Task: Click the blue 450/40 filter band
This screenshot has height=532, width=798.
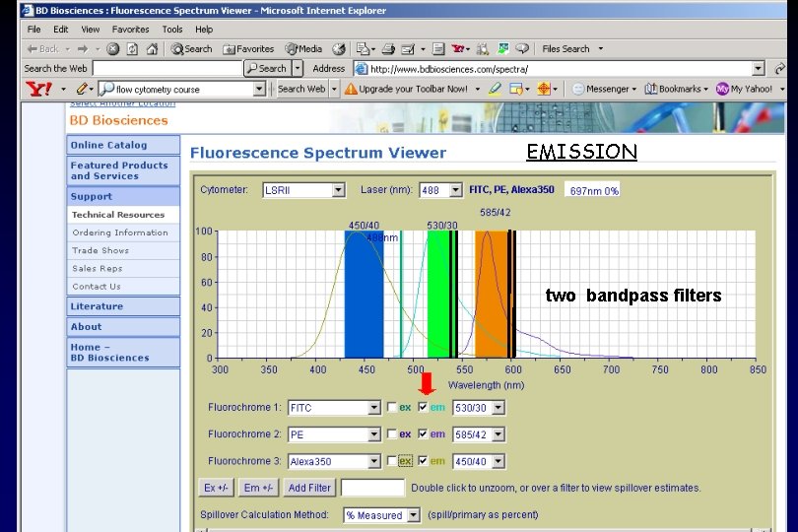Action: coord(364,295)
